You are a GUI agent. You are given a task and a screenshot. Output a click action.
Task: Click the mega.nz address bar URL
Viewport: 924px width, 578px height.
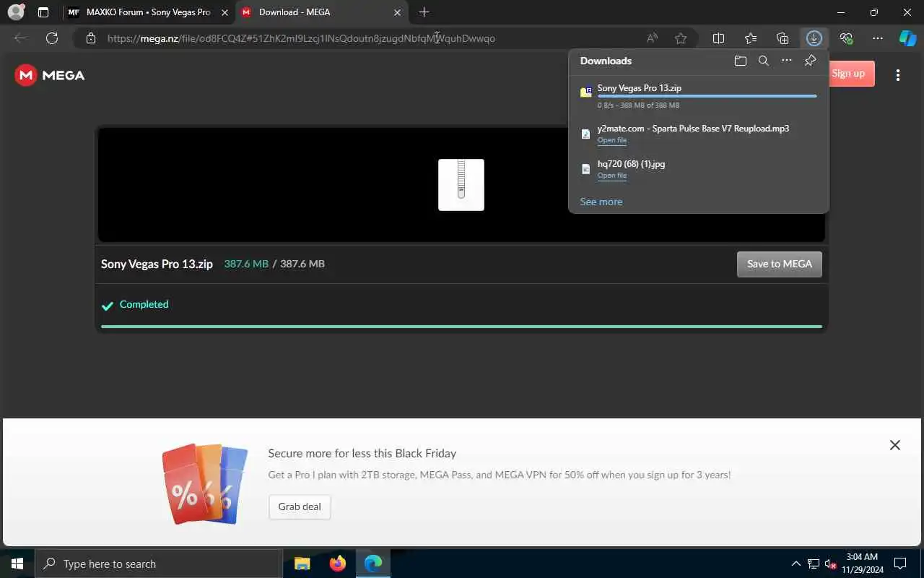(x=301, y=38)
